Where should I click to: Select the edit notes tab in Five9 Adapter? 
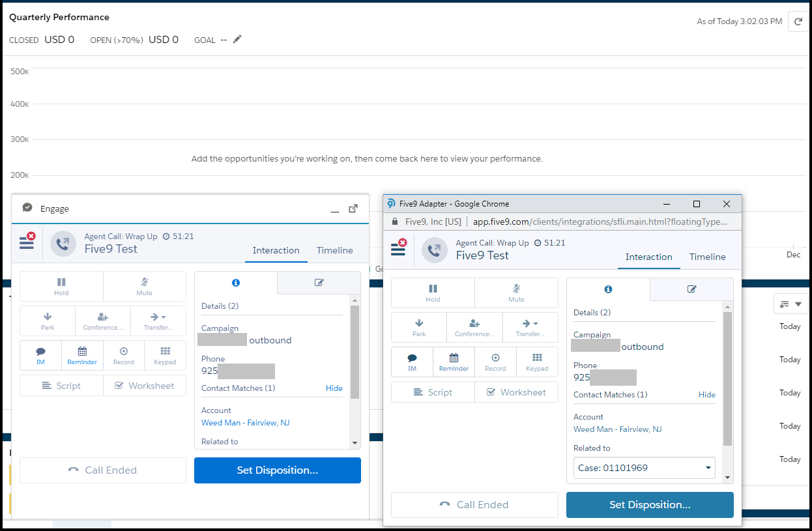(x=692, y=289)
